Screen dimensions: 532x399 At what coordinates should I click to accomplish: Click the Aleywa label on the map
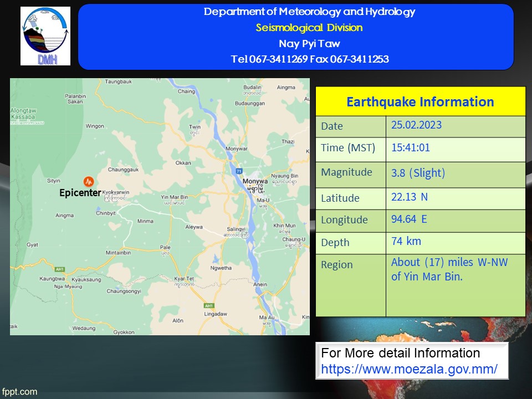[194, 227]
